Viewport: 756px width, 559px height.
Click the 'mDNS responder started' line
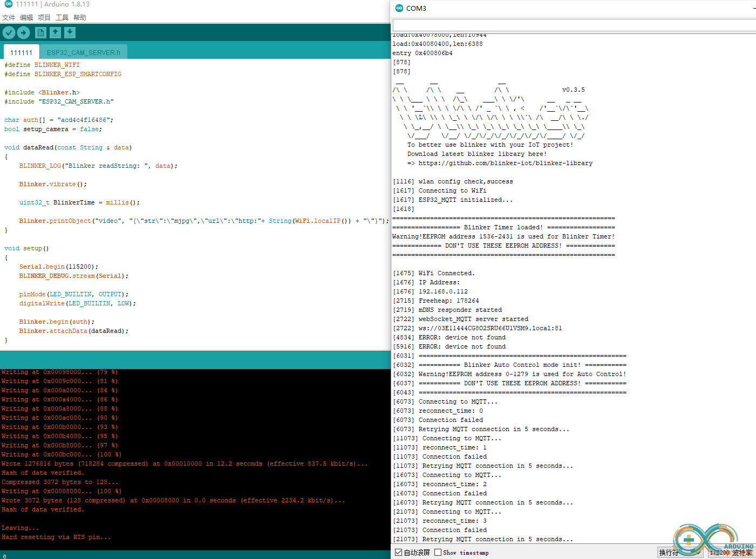pos(447,310)
